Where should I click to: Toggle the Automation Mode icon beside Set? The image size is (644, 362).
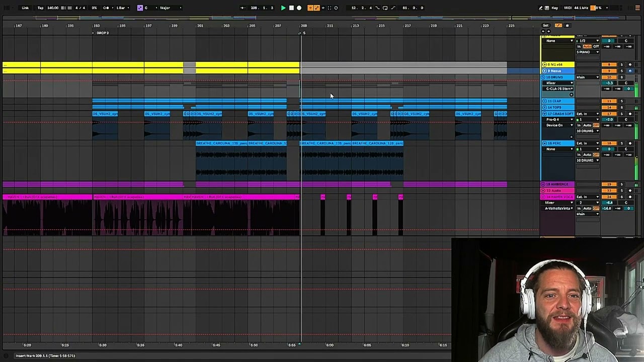coord(558,25)
